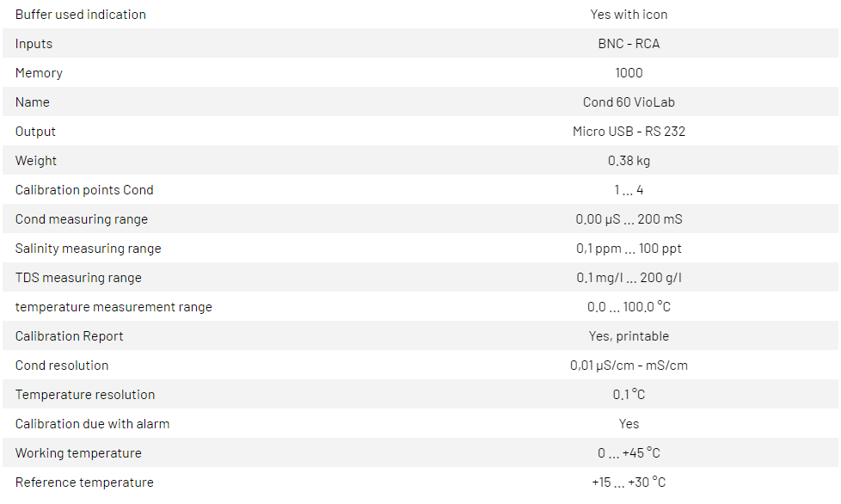Click the '+15 ... +30 °C' value
The height and width of the screenshot is (504, 841).
click(629, 482)
